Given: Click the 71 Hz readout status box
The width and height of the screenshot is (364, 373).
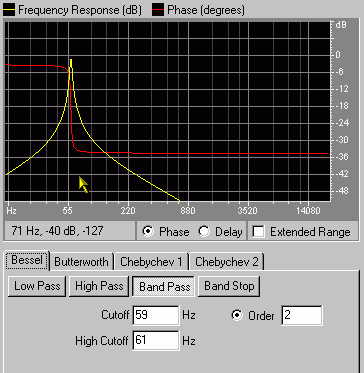Looking at the screenshot, I should tap(70, 231).
